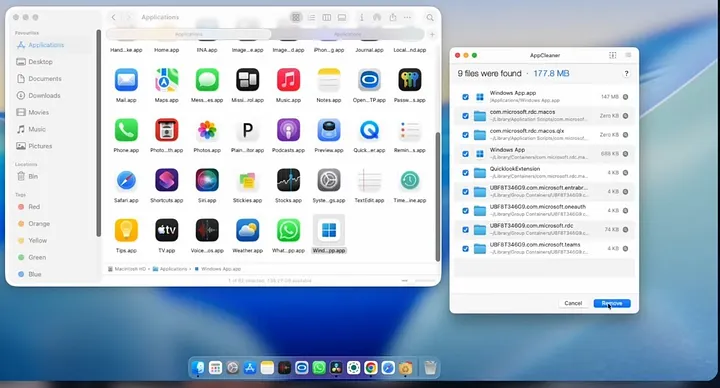Select the Messages app icon
The image size is (720, 388).
click(207, 80)
